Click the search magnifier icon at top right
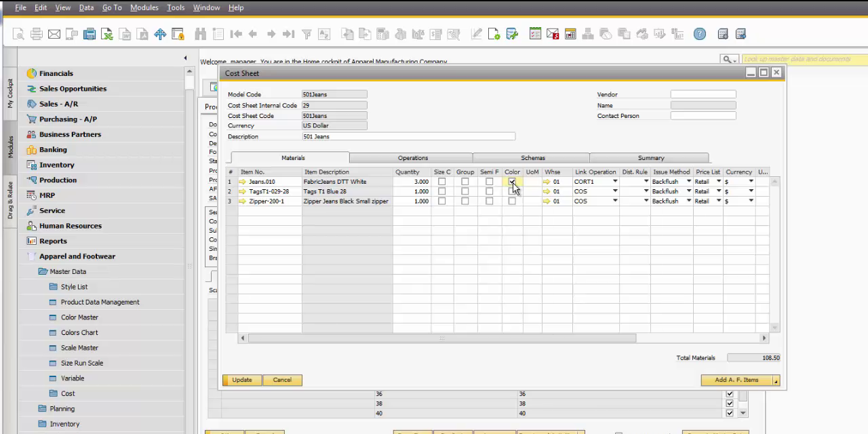Screen dimensions: 868x434 [728, 60]
